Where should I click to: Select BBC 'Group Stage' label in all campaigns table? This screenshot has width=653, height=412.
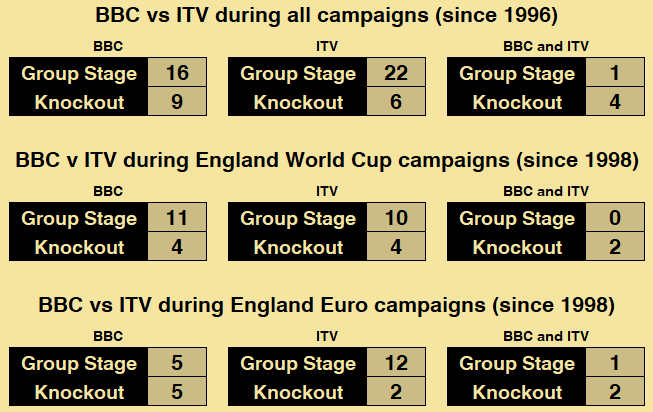79,73
